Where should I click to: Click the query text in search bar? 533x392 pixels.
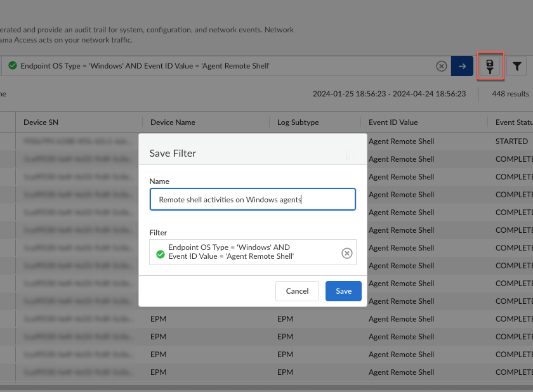[x=145, y=66]
